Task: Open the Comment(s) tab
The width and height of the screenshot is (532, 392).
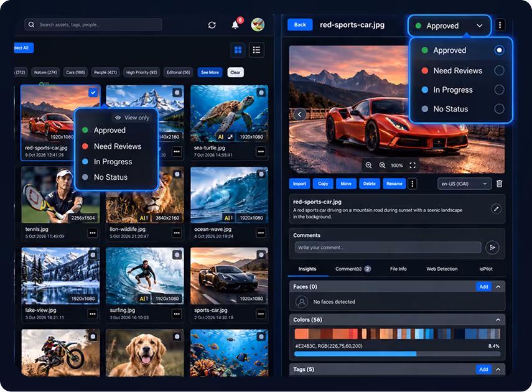Action: (353, 269)
